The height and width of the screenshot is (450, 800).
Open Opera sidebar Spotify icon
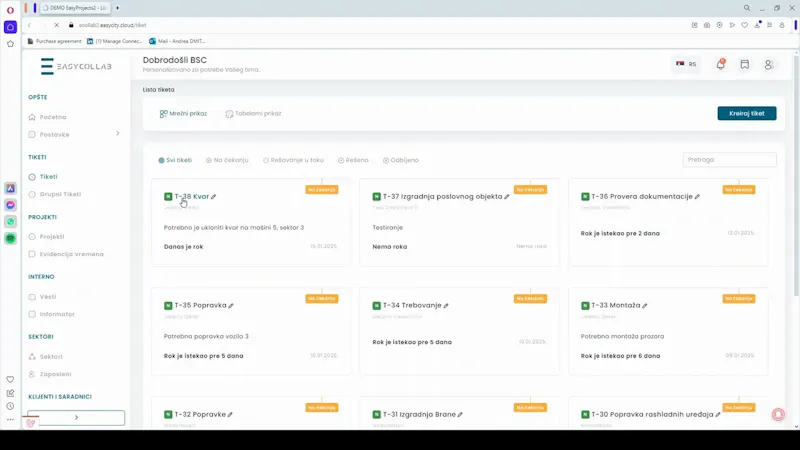(x=10, y=239)
